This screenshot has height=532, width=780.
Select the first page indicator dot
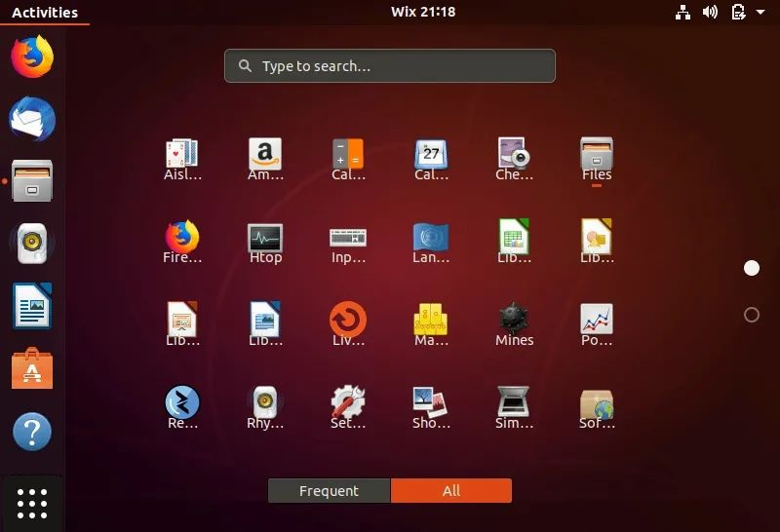752,269
